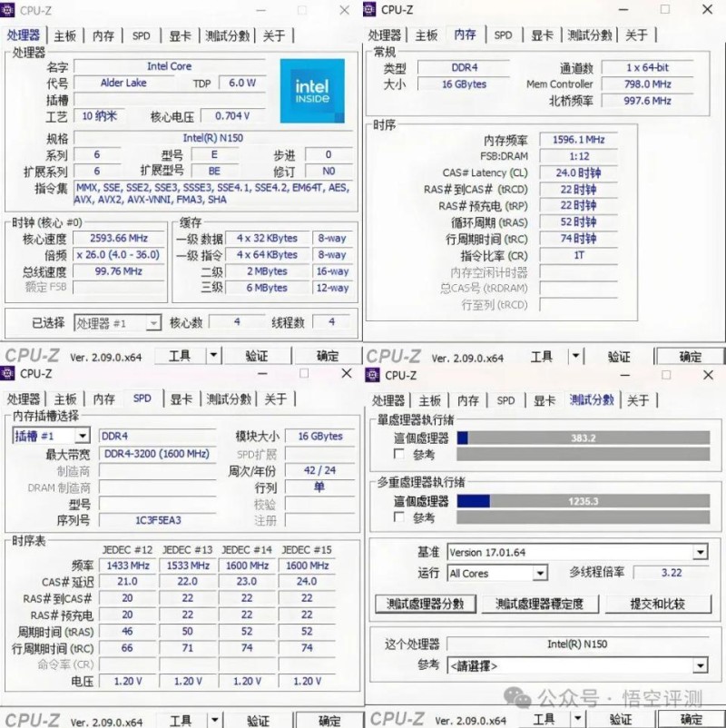The height and width of the screenshot is (728, 726).
Task: Open 參考 <請選擇> processor dropdown
Action: [577, 665]
